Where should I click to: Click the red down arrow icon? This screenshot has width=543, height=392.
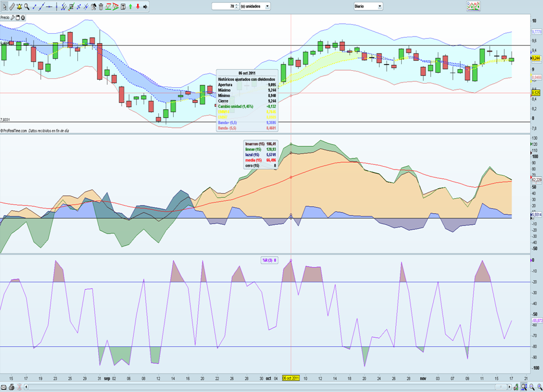click(138, 6)
